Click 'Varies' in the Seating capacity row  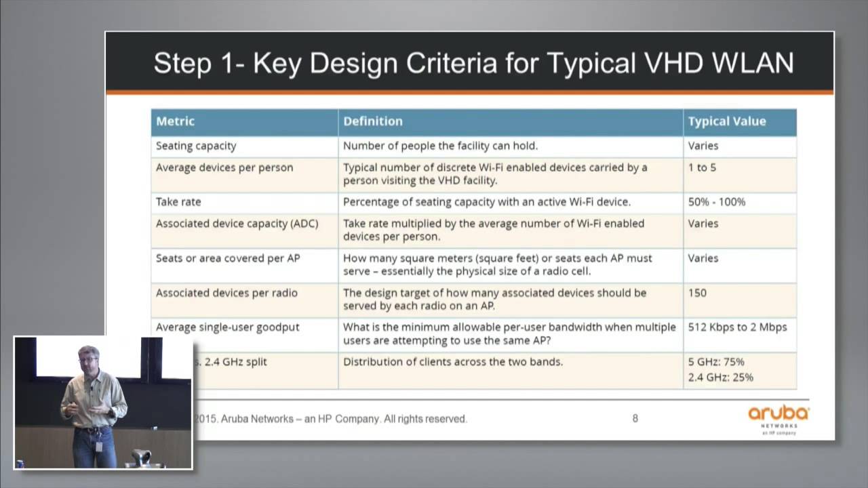(703, 146)
